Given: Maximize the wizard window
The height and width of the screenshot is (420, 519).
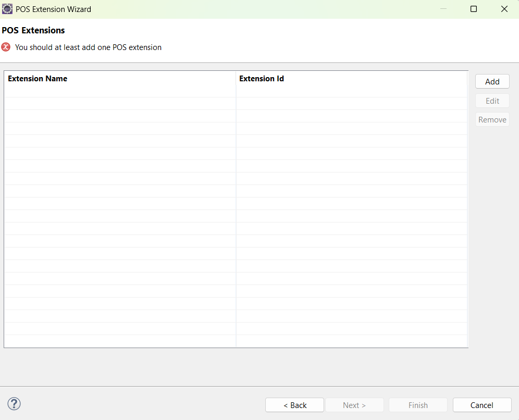Looking at the screenshot, I should pos(474,9).
